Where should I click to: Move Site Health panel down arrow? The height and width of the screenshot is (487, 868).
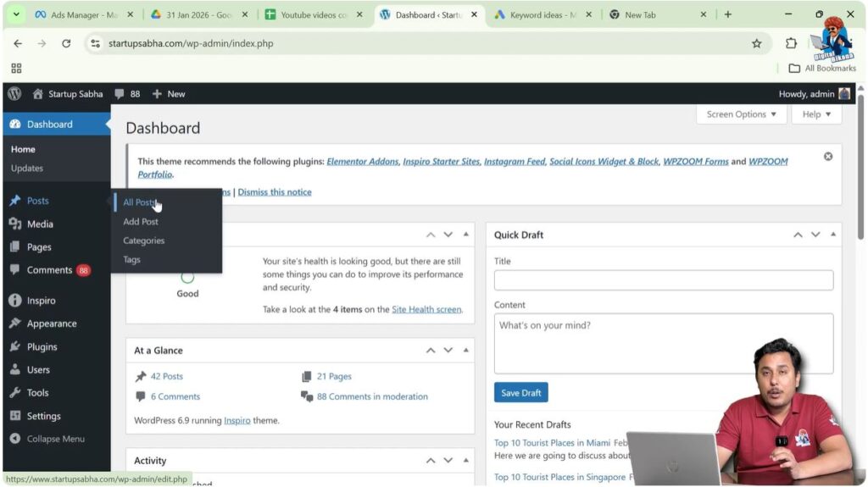click(448, 235)
